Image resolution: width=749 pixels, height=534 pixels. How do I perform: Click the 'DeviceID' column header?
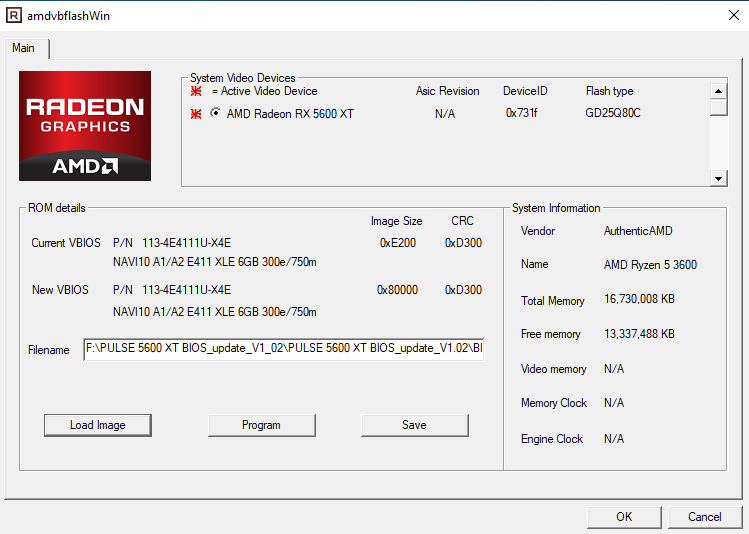click(525, 91)
